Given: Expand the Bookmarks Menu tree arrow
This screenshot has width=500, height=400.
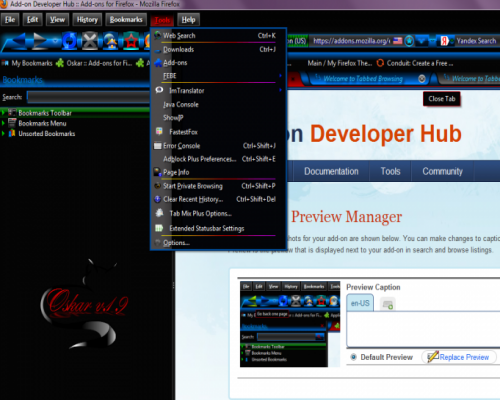Looking at the screenshot, I should coord(3,123).
